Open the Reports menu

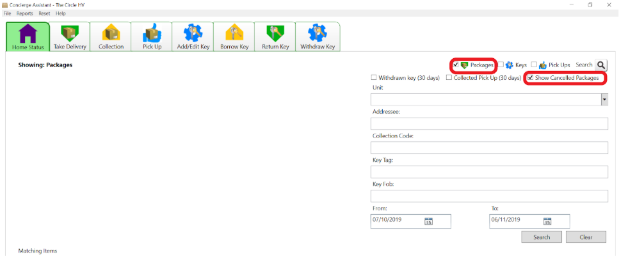tap(24, 13)
